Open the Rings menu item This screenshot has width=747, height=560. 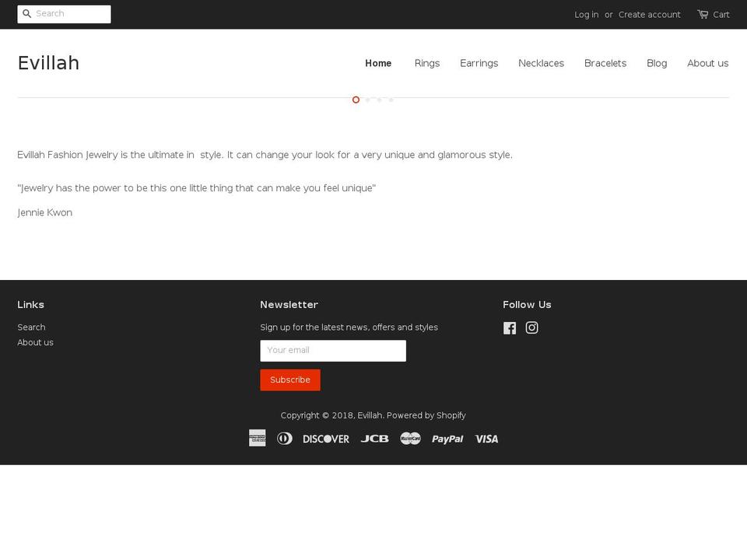point(427,63)
